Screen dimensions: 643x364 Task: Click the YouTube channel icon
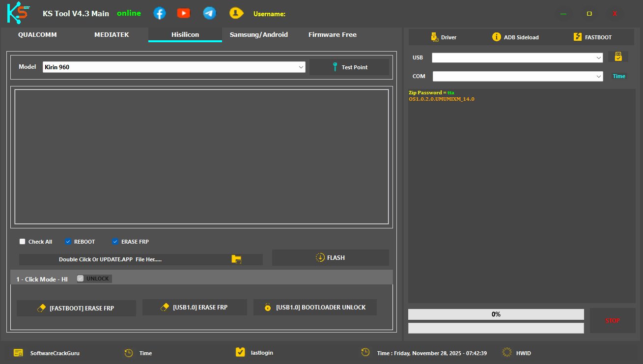pos(183,13)
